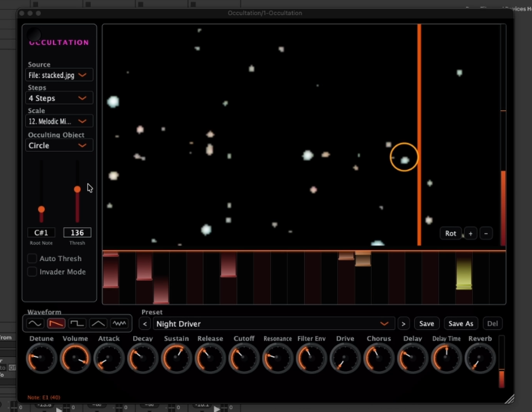Click the Volume knob
Viewport: 532px width, 412px height.
coord(75,358)
